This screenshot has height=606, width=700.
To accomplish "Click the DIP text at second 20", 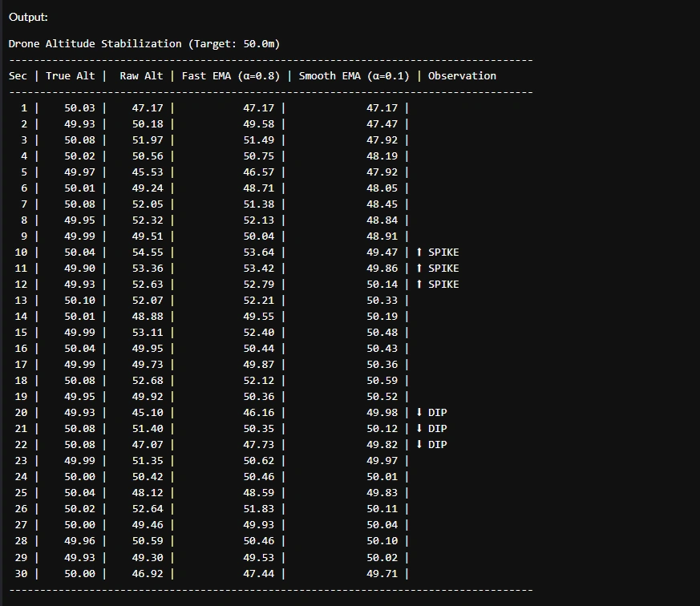I will (438, 412).
